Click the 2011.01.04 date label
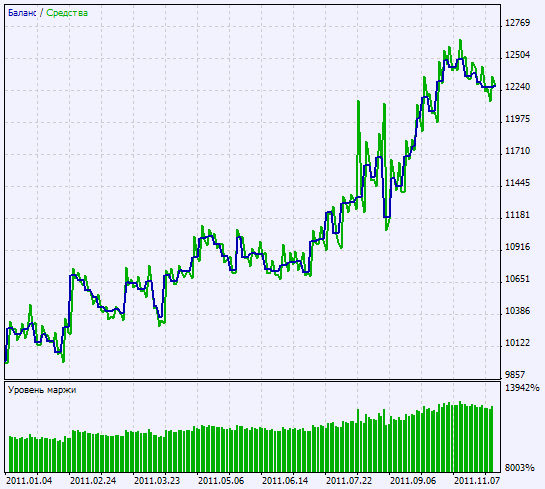545x489 pixels. [x=29, y=481]
